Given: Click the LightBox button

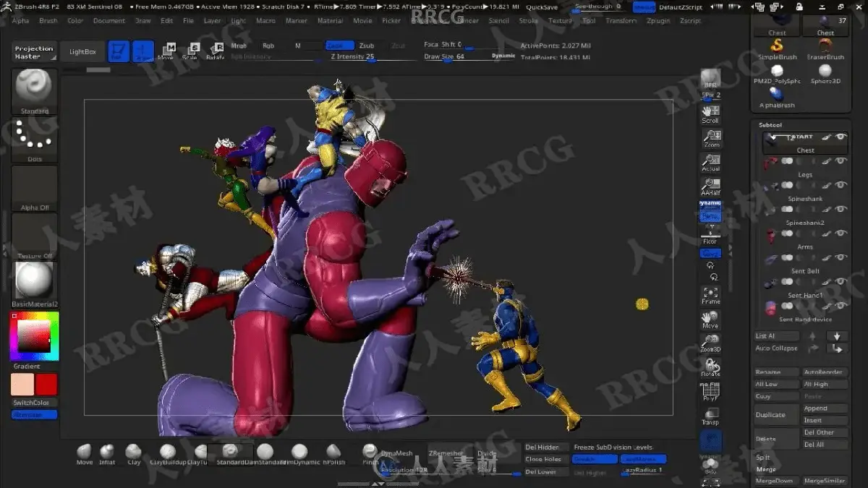Looking at the screenshot, I should [82, 52].
